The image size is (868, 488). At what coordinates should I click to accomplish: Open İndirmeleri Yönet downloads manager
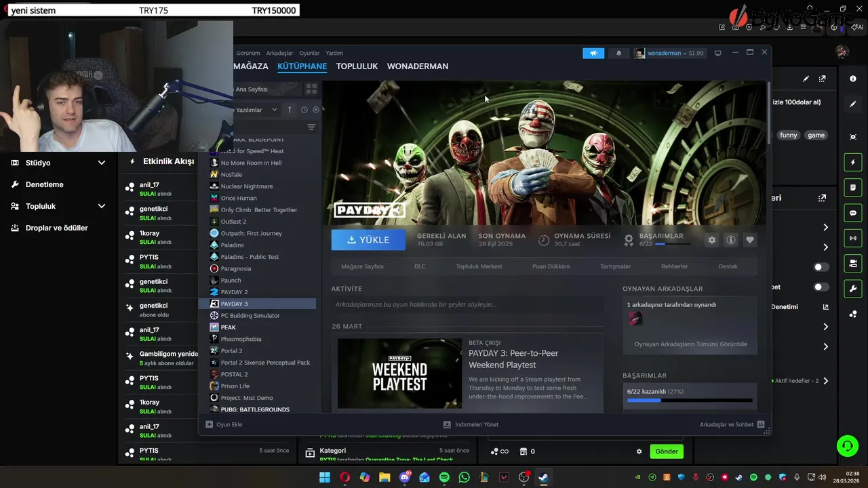click(471, 424)
